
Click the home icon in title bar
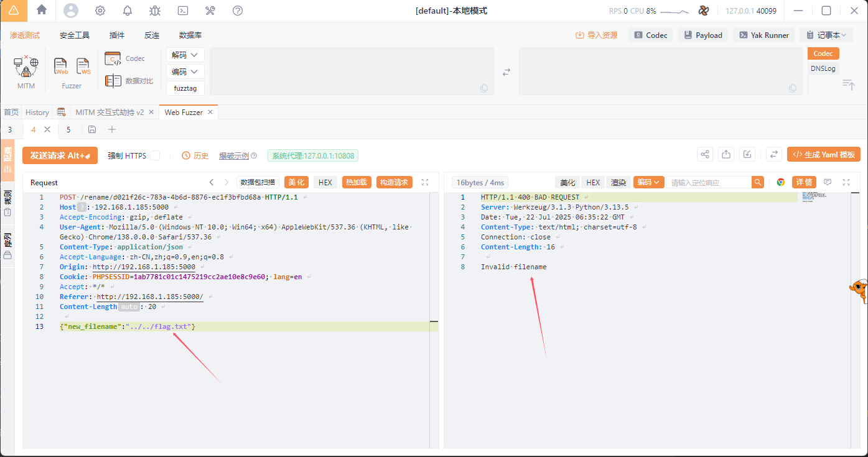[42, 10]
